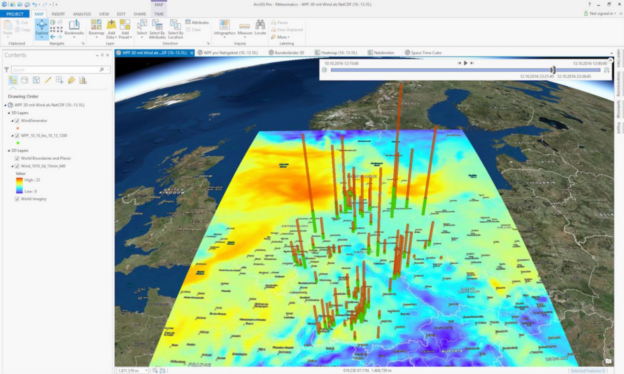Switch to the ANALYSIS ribbon tab
The height and width of the screenshot is (374, 624).
pyautogui.click(x=82, y=14)
